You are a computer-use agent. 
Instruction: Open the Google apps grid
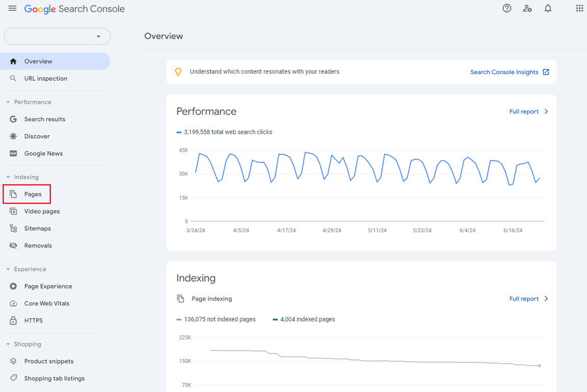coord(579,8)
